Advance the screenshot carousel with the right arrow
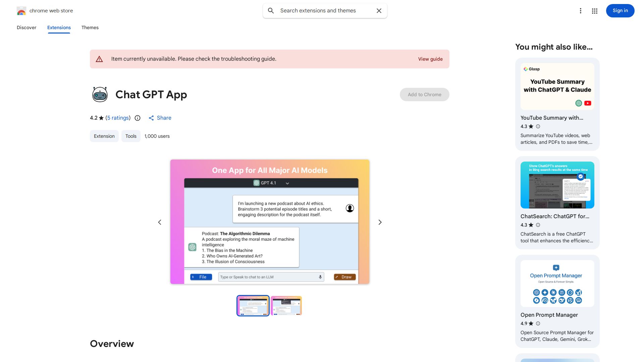 380,222
